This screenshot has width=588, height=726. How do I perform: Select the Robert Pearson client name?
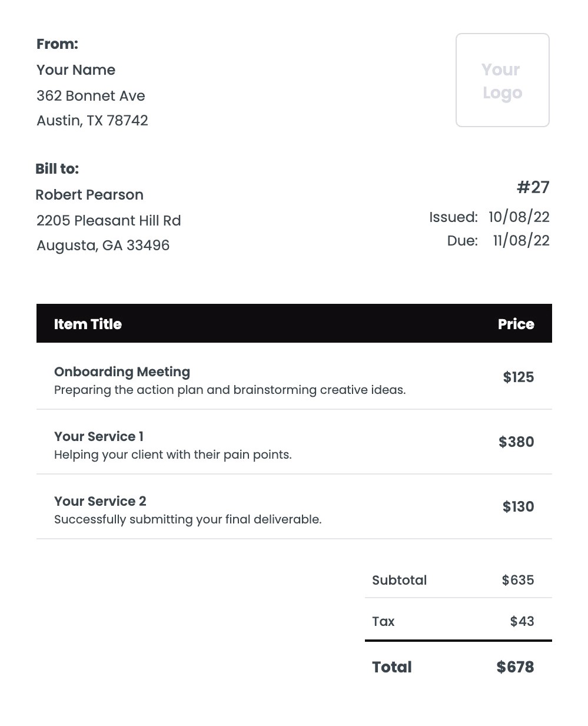pos(89,195)
